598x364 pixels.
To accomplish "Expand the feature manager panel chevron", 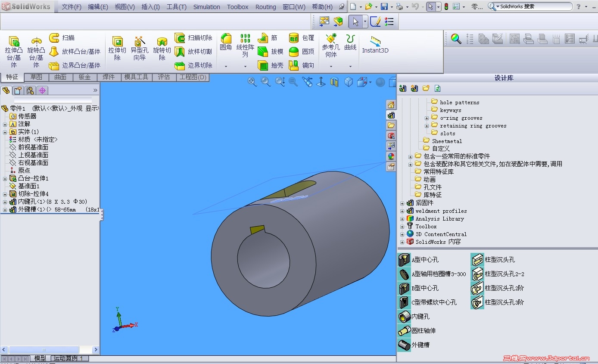I will 95,90.
